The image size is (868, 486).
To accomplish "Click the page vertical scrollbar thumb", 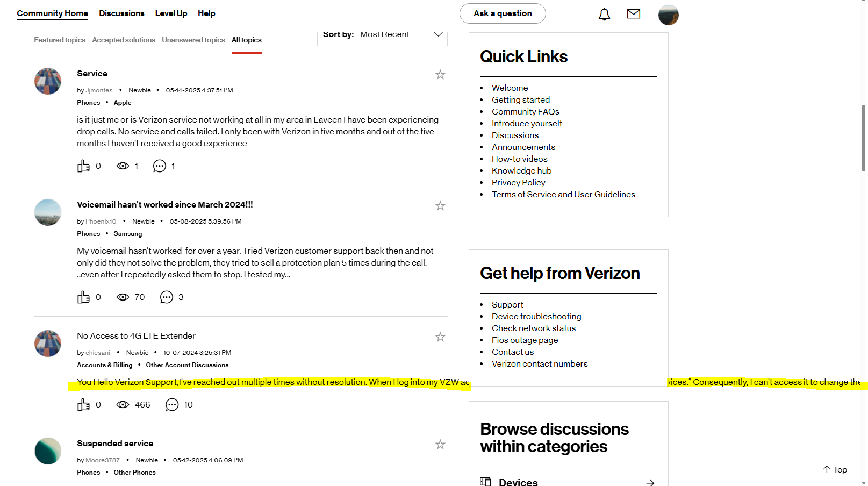I will click(863, 138).
